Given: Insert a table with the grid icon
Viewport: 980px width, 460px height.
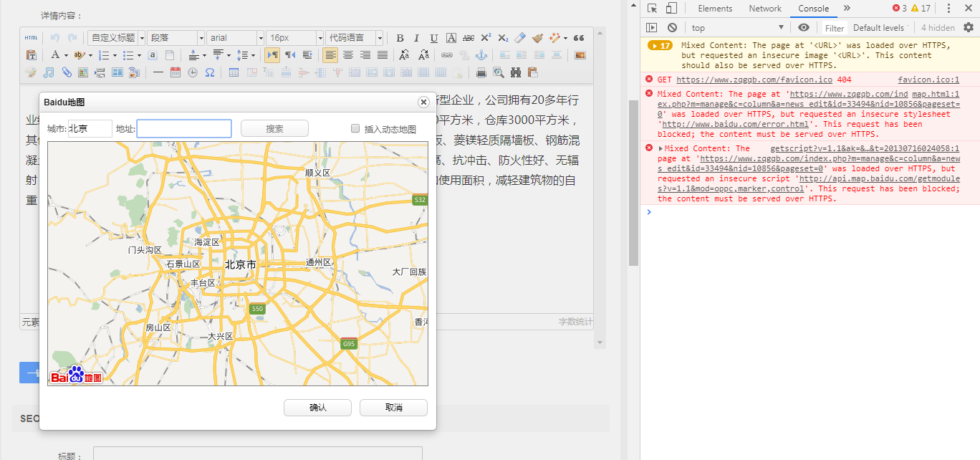Looking at the screenshot, I should click(x=234, y=72).
